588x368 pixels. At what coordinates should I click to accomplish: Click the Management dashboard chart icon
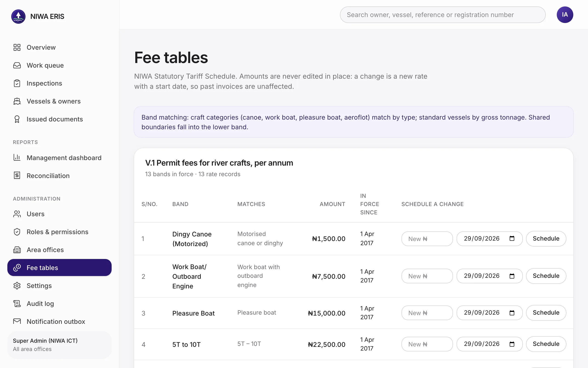17,158
